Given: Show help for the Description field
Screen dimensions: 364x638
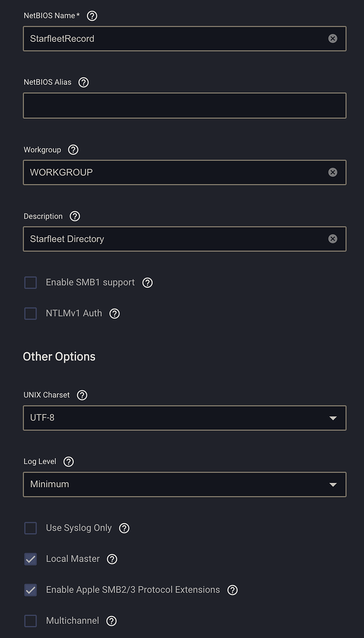Looking at the screenshot, I should click(x=74, y=216).
